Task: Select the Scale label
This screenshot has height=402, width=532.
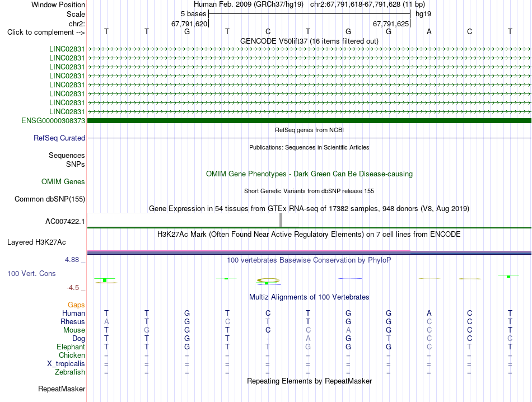Action: (76, 14)
